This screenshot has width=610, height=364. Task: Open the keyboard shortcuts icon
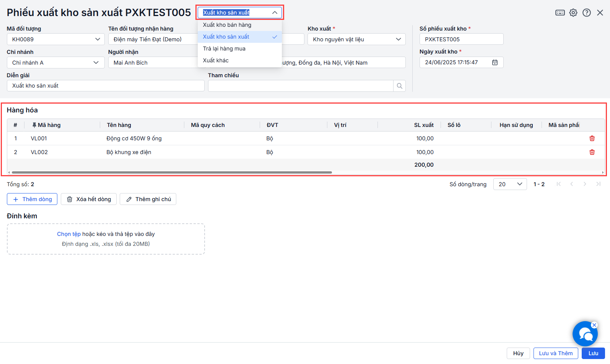click(560, 13)
